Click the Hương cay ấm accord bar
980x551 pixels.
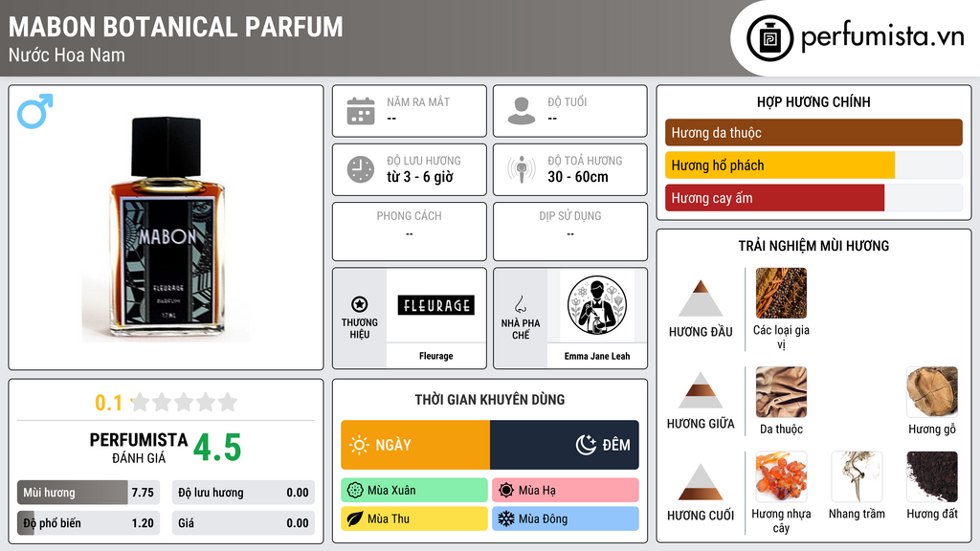813,198
